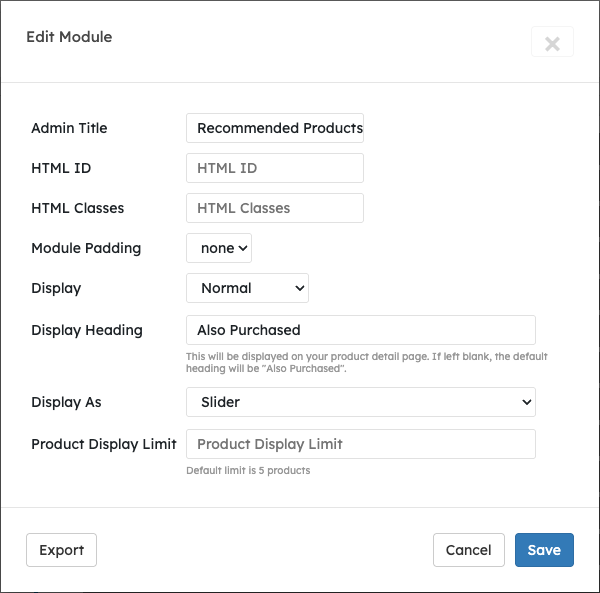Click the Display As label
This screenshot has height=593, width=600.
tap(66, 402)
